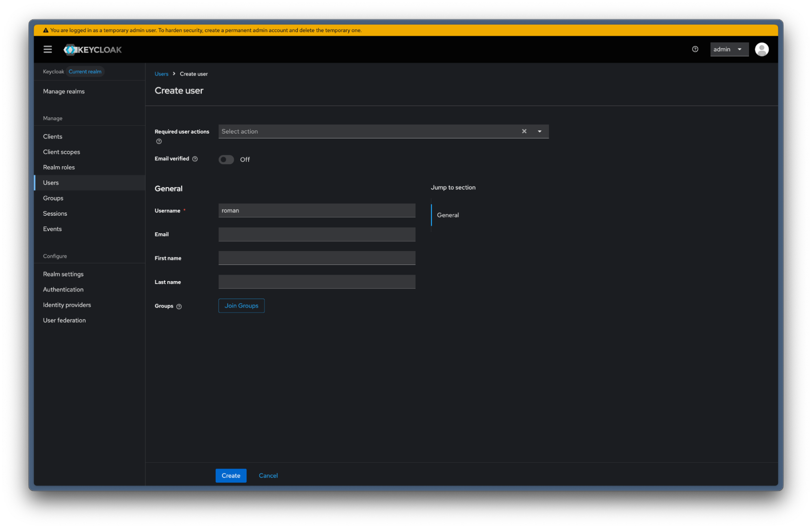Toggle the hamburger sidebar menu
This screenshot has height=529, width=812.
point(48,50)
